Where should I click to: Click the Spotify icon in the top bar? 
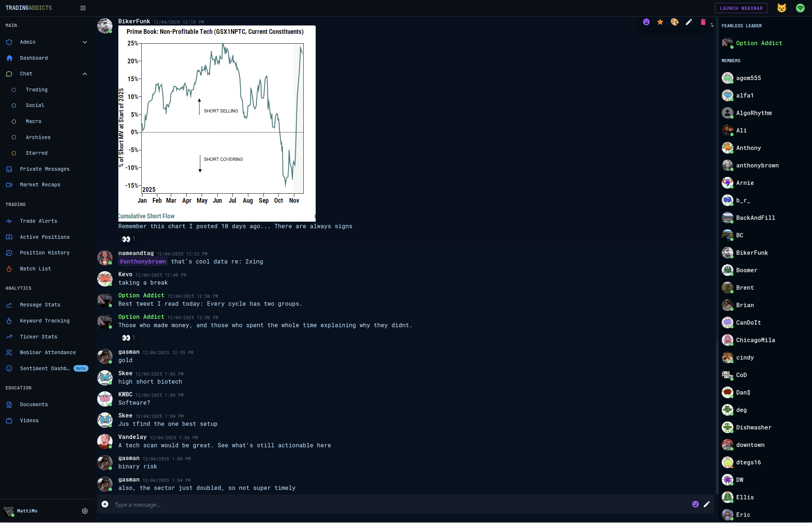tap(800, 8)
